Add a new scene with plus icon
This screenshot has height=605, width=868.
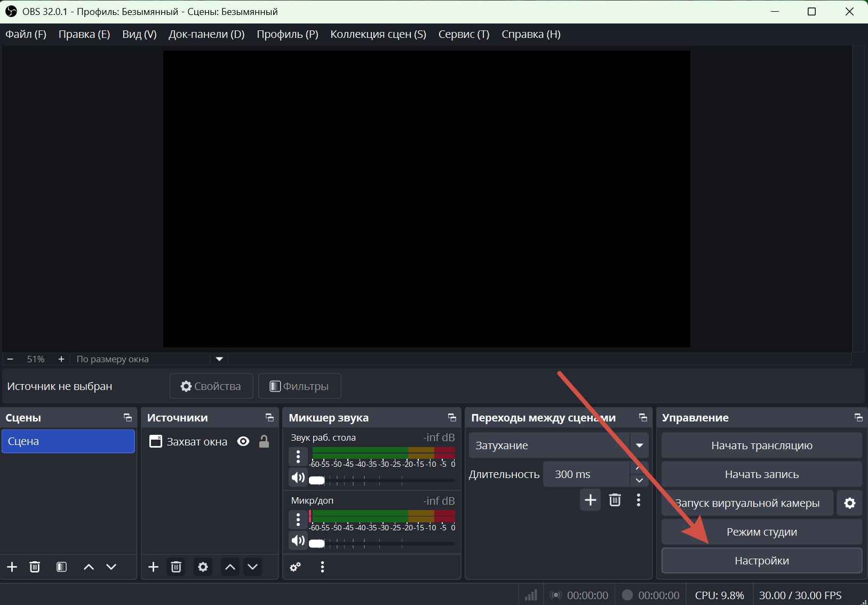(12, 567)
